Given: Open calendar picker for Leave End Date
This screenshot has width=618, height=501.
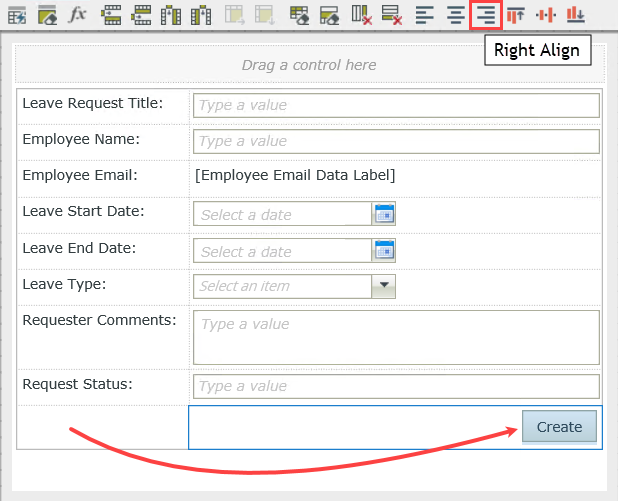Looking at the screenshot, I should (384, 251).
